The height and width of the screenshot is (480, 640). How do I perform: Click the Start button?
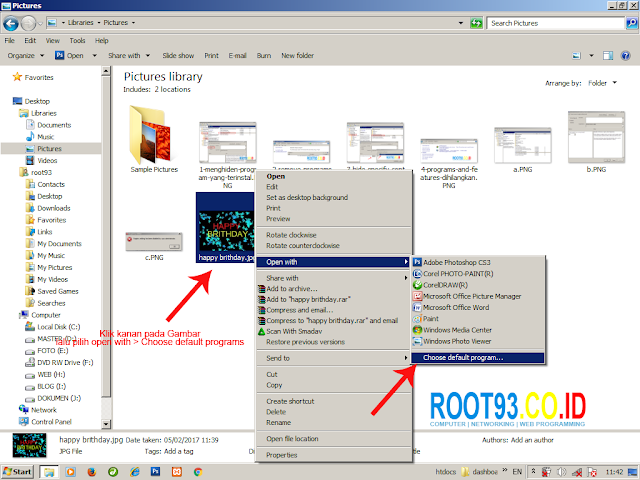[x=17, y=472]
